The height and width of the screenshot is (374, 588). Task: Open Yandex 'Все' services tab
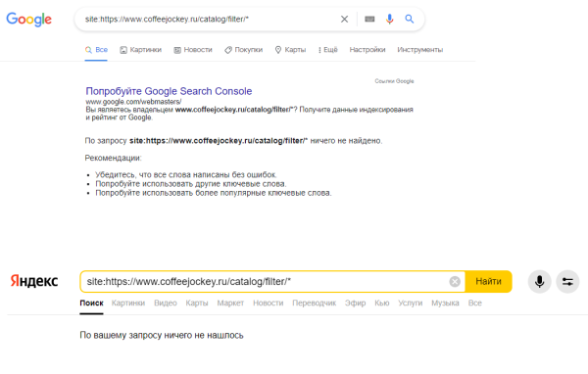pos(474,304)
